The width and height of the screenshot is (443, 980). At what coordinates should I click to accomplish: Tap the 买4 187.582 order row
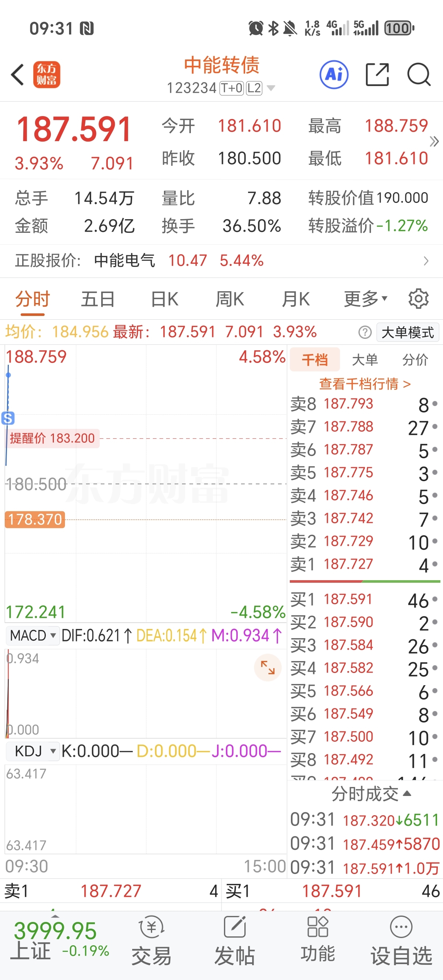click(364, 668)
